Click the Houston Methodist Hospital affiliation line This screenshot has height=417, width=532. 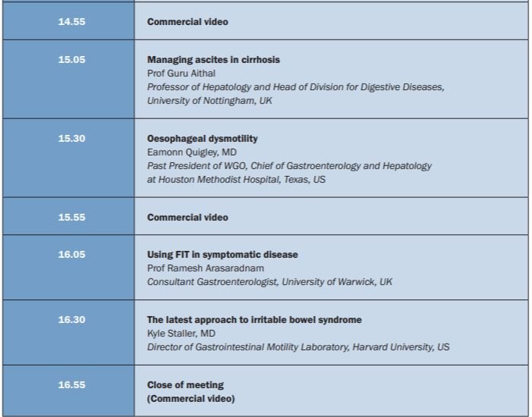[x=236, y=180]
